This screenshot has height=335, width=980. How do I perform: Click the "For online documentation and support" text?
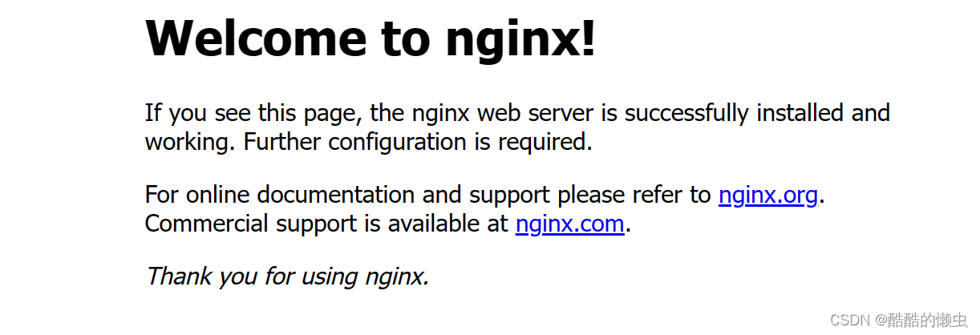(348, 195)
